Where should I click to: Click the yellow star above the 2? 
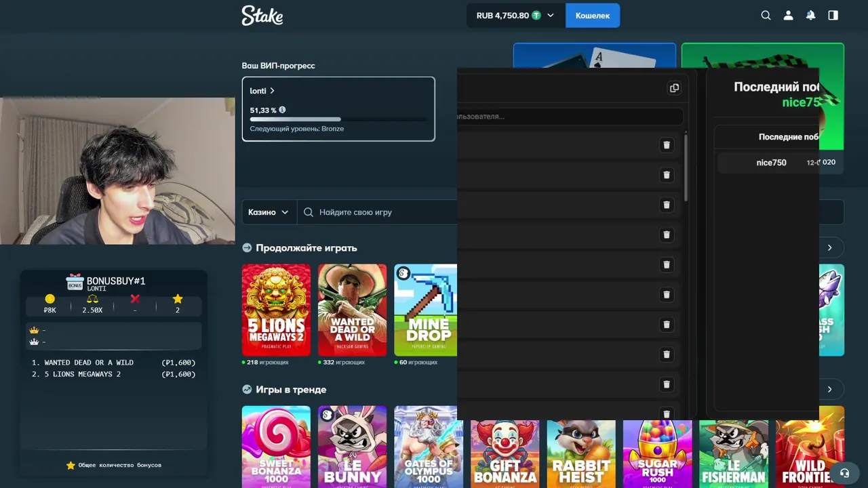coord(178,299)
